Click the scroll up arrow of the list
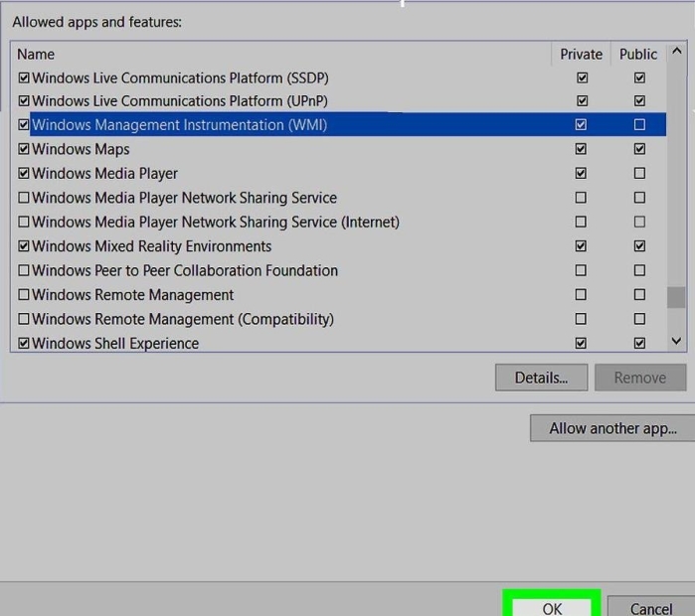The height and width of the screenshot is (616, 695). (x=676, y=51)
